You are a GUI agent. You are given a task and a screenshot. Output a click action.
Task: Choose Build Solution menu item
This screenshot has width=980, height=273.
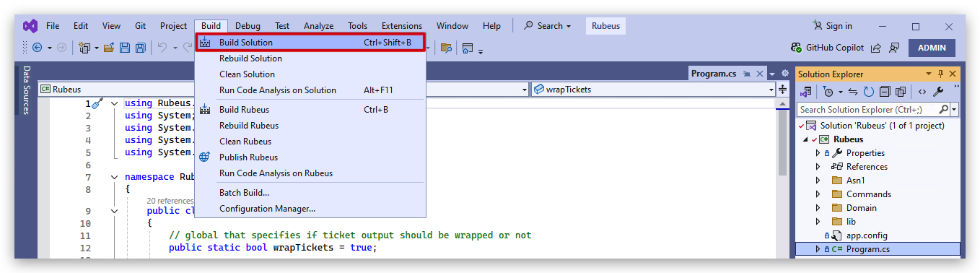(x=310, y=43)
